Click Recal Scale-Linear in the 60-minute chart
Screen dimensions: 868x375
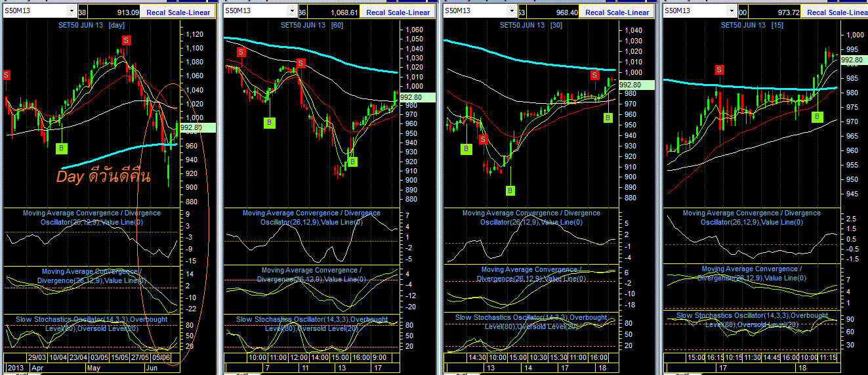pyautogui.click(x=398, y=12)
